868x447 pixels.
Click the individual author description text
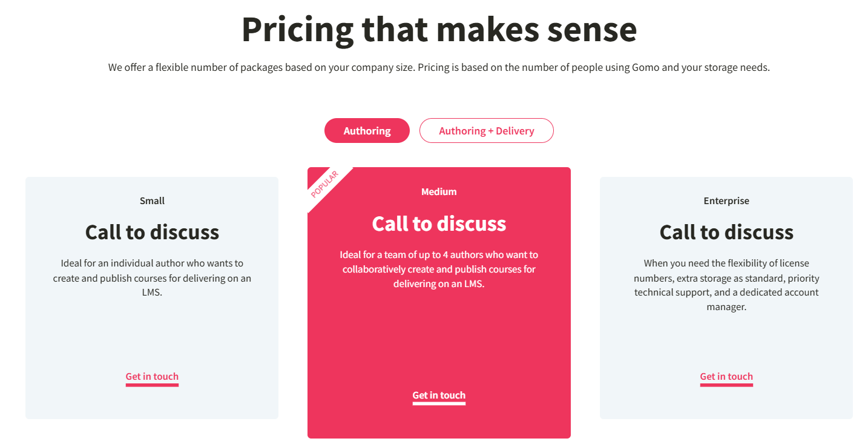click(152, 278)
